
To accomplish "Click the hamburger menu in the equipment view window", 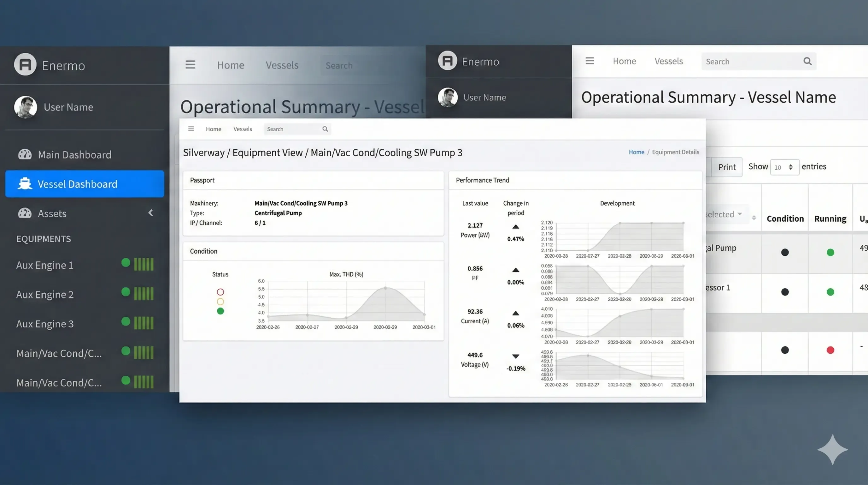I will (x=191, y=129).
